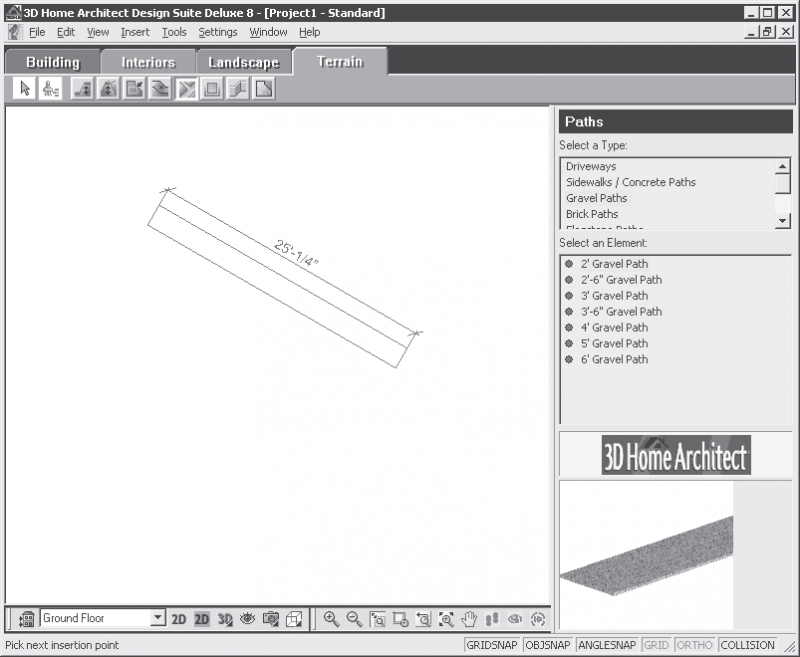
Task: Click the gravel path preview thumbnail
Action: [646, 555]
